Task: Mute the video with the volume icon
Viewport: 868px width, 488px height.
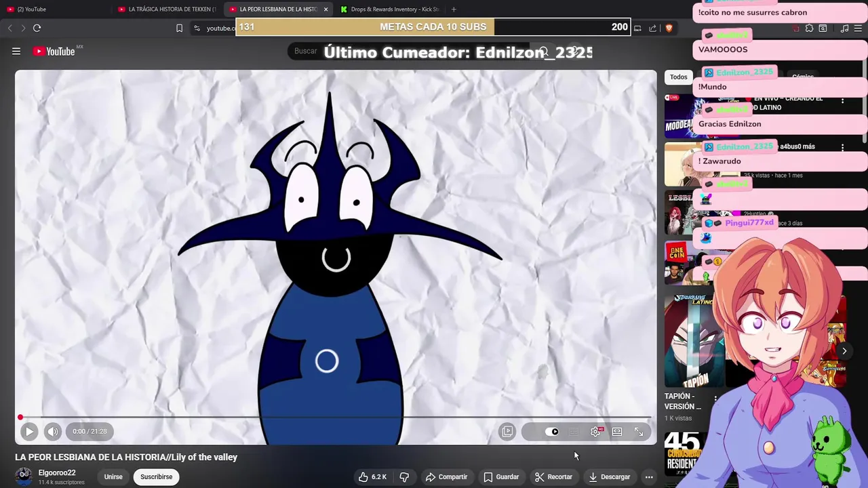Action: pos(53,431)
